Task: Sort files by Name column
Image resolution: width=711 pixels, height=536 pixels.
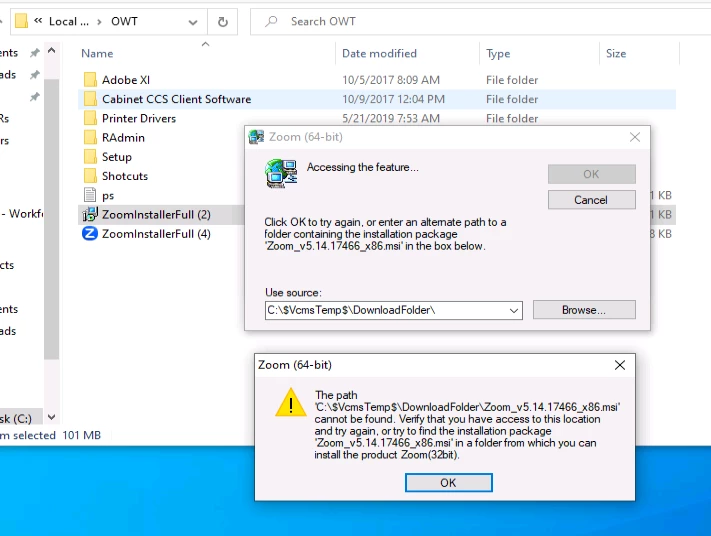Action: [x=97, y=54]
